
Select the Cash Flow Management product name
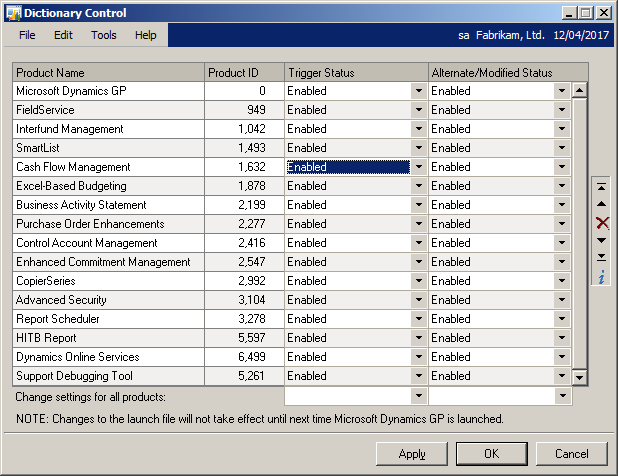tap(73, 167)
